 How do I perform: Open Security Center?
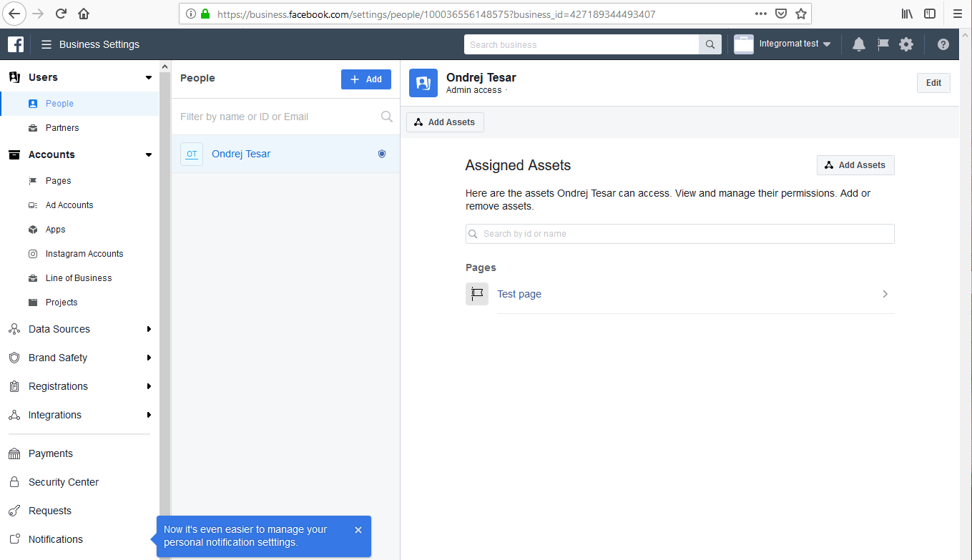click(64, 482)
